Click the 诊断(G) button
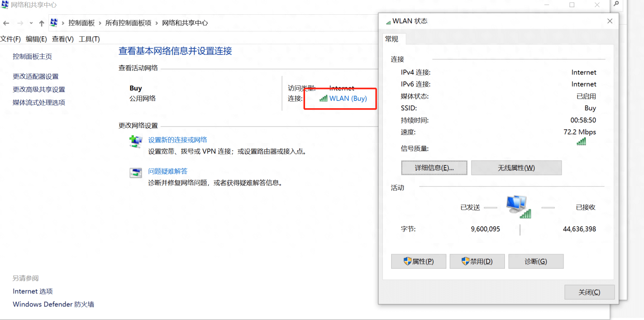The width and height of the screenshot is (644, 320). click(x=536, y=261)
